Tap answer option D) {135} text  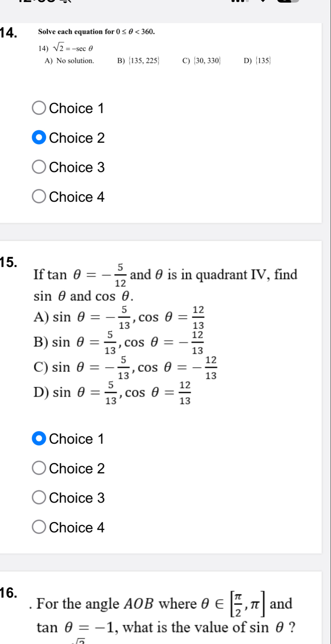pyautogui.click(x=258, y=61)
